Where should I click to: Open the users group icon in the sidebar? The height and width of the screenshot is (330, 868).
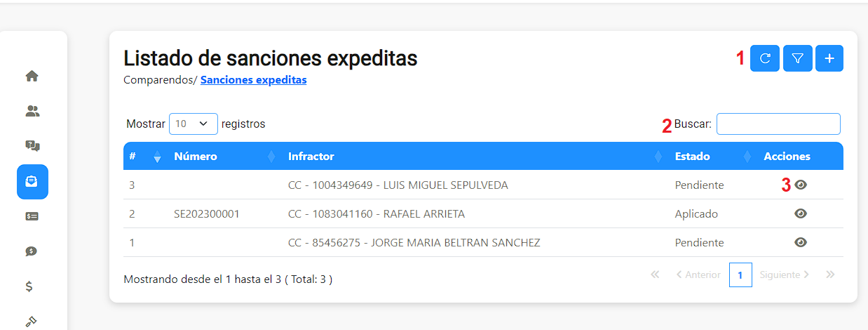coord(32,111)
